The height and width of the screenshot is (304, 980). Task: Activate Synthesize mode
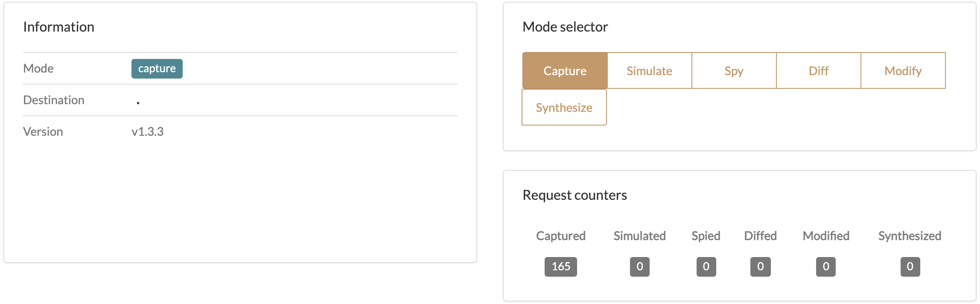pyautogui.click(x=564, y=107)
